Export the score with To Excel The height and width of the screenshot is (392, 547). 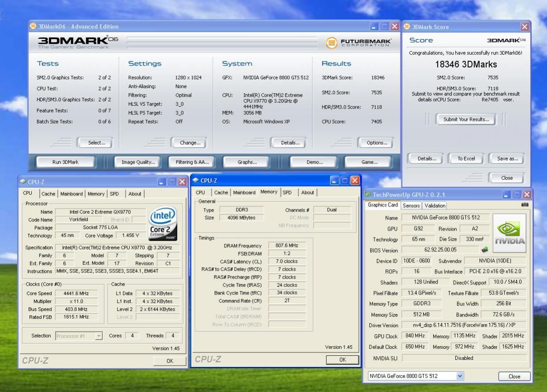(x=466, y=159)
